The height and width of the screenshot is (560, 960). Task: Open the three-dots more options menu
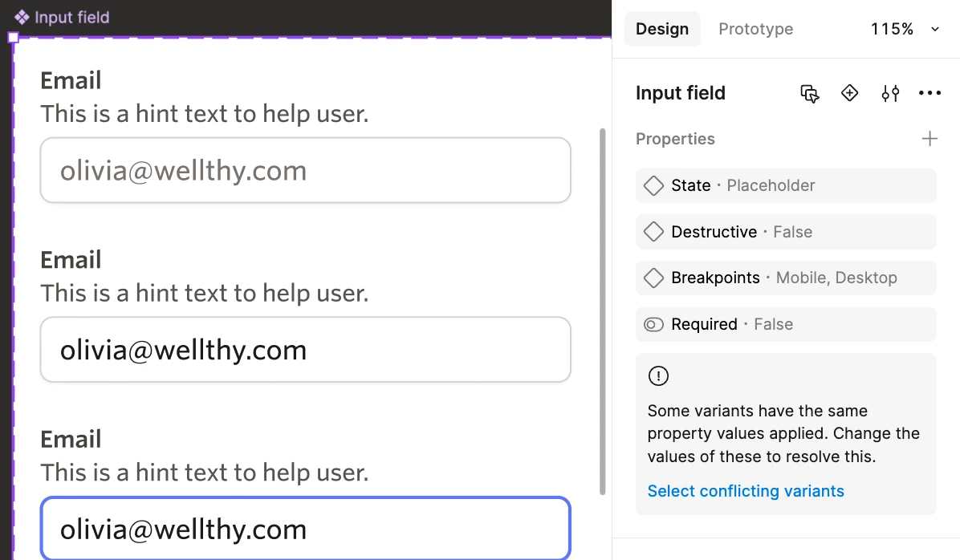pyautogui.click(x=929, y=93)
